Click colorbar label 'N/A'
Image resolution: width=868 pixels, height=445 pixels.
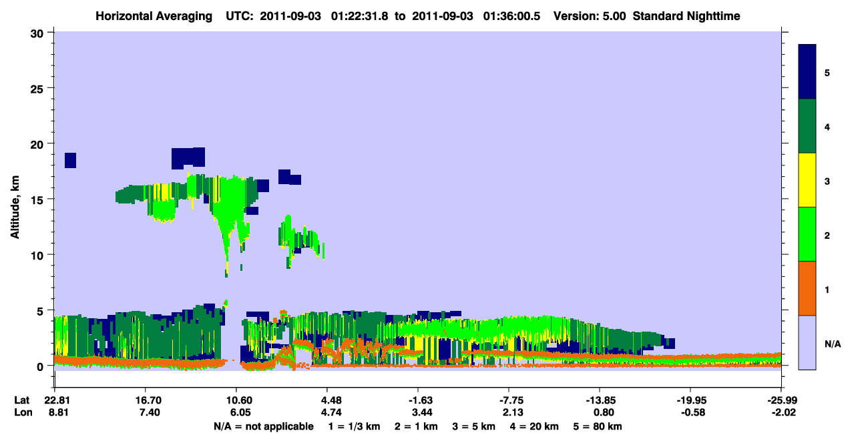click(x=832, y=344)
